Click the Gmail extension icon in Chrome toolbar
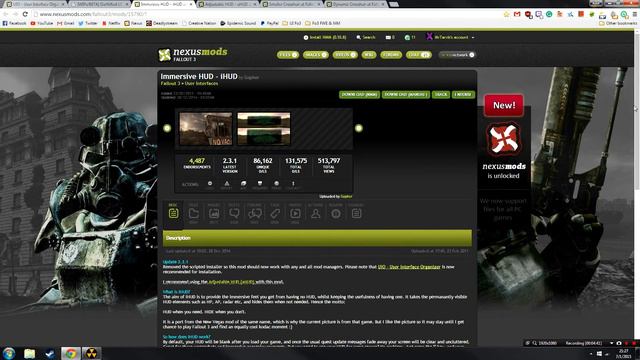The height and width of the screenshot is (360, 640). (517, 14)
